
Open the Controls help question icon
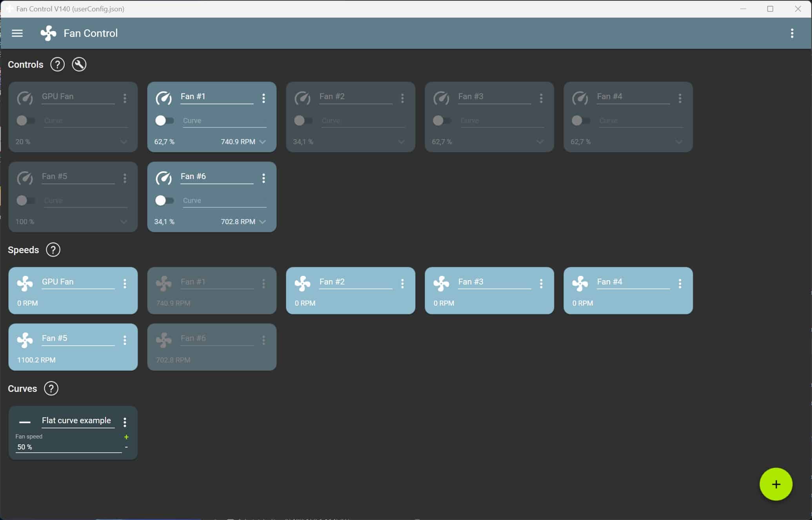coord(57,65)
